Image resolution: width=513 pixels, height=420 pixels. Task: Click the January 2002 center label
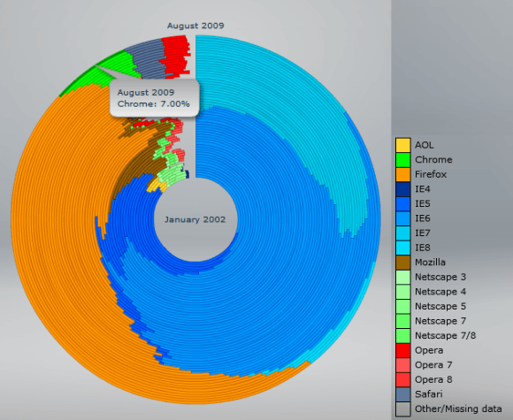(x=195, y=219)
